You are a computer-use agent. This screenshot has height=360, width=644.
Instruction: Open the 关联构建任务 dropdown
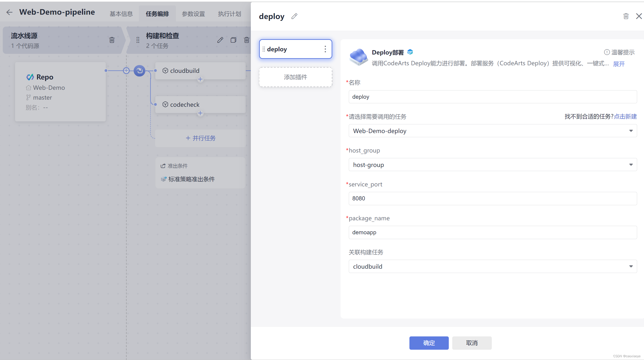(492, 266)
